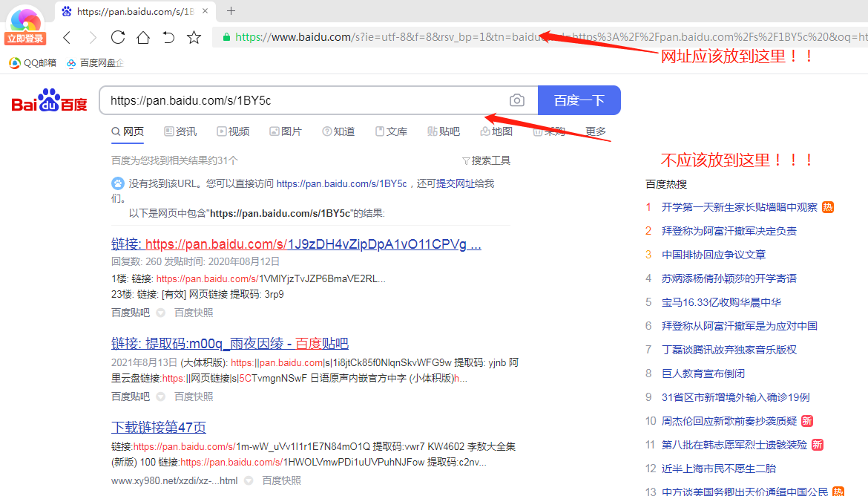Bookmark the page with the star icon
Screen dimensions: 868x496
[194, 37]
